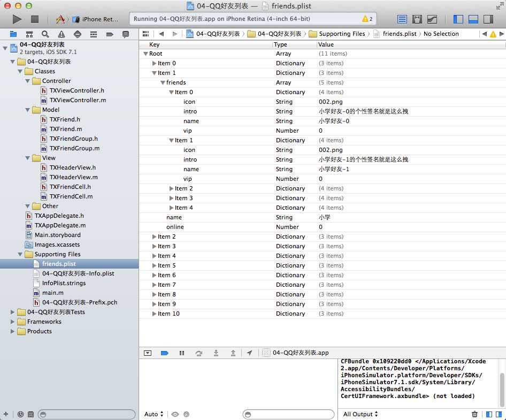The height and width of the screenshot is (420, 506).
Task: Click the variables filter field
Action: coord(288,414)
